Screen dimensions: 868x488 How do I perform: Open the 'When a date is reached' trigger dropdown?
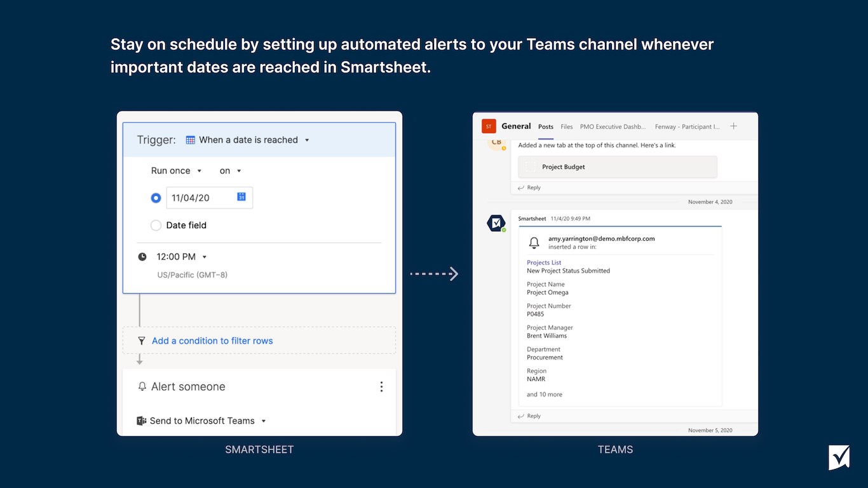248,140
